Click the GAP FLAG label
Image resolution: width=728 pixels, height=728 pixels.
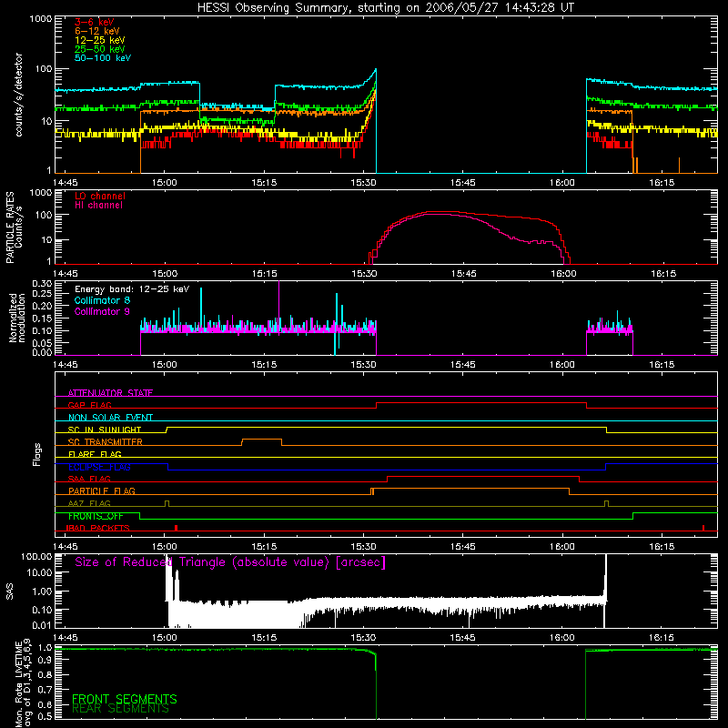pos(89,405)
